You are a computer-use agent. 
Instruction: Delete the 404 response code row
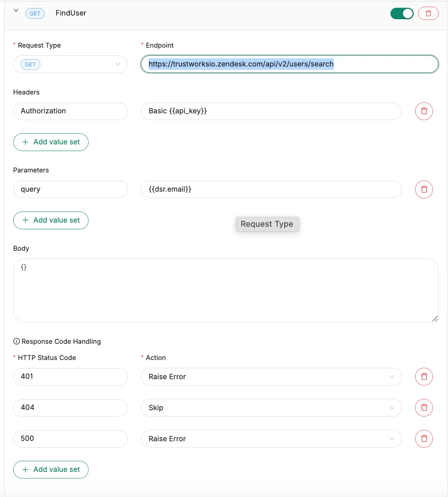(x=424, y=408)
